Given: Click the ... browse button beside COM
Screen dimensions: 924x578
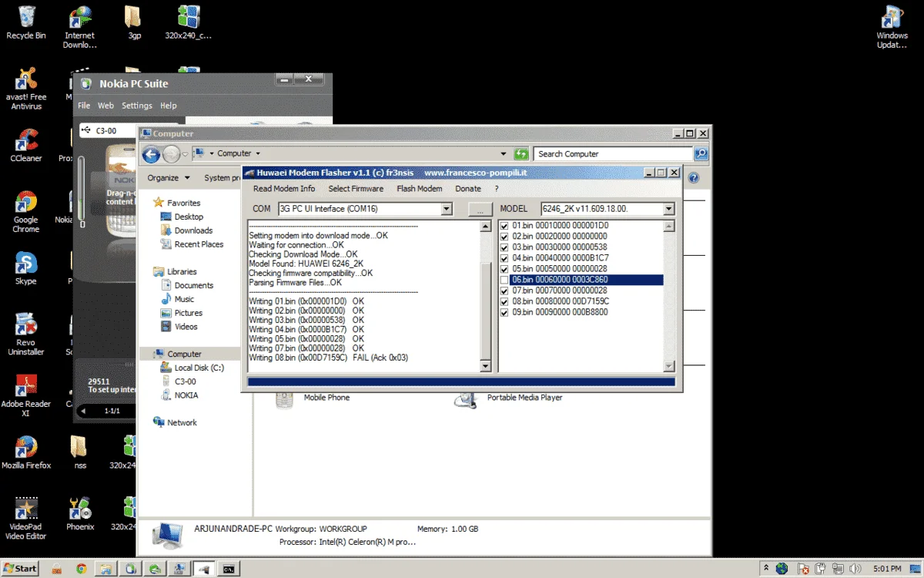Looking at the screenshot, I should pos(480,209).
